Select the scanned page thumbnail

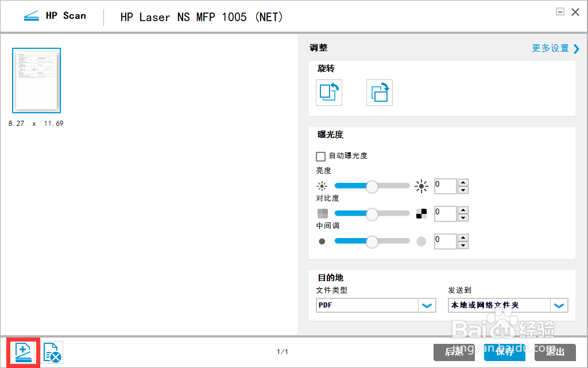click(x=36, y=80)
